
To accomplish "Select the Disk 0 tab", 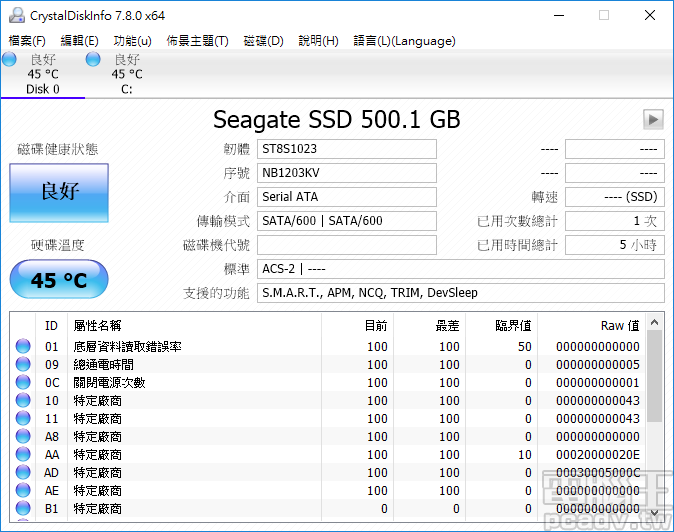I will click(x=43, y=74).
